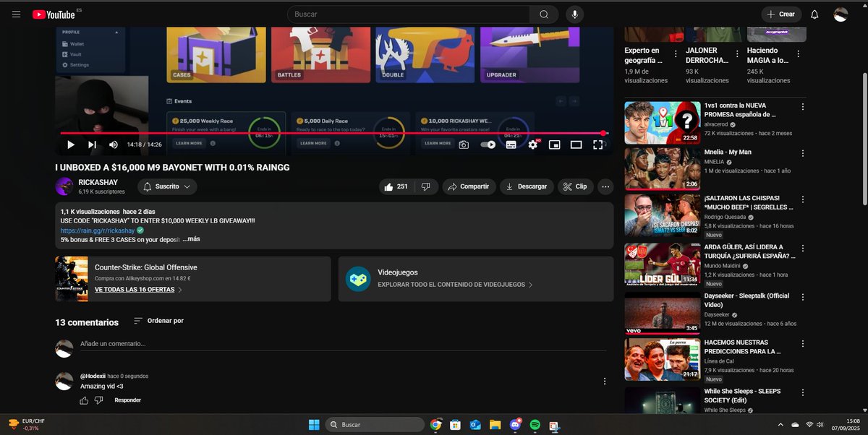
Task: Open options for ¡SALTARON LAS CHISPAS! video
Action: coord(802,199)
